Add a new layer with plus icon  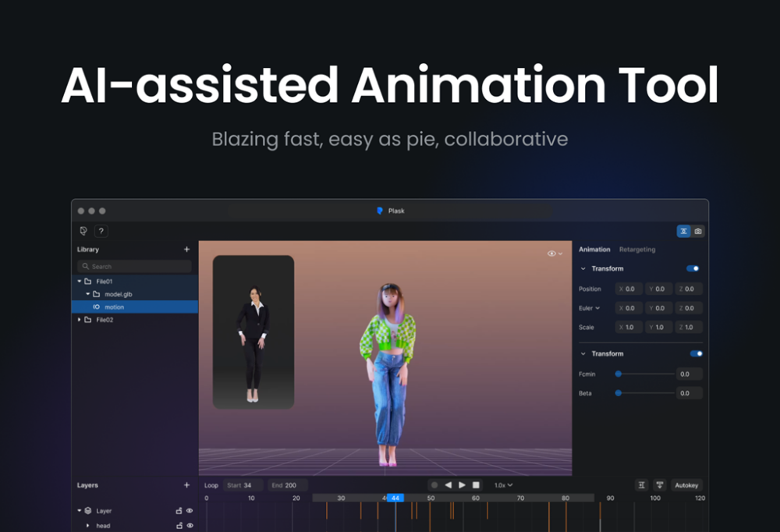click(x=186, y=485)
